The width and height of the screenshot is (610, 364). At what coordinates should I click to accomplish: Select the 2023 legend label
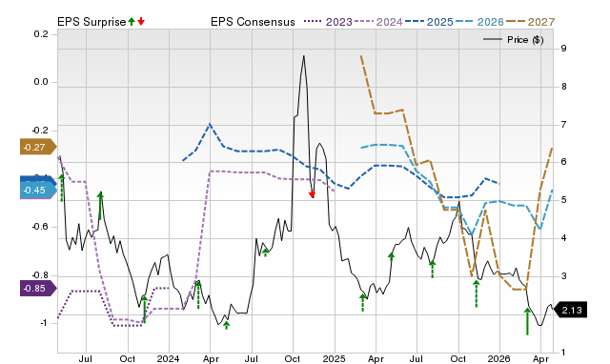click(x=339, y=22)
